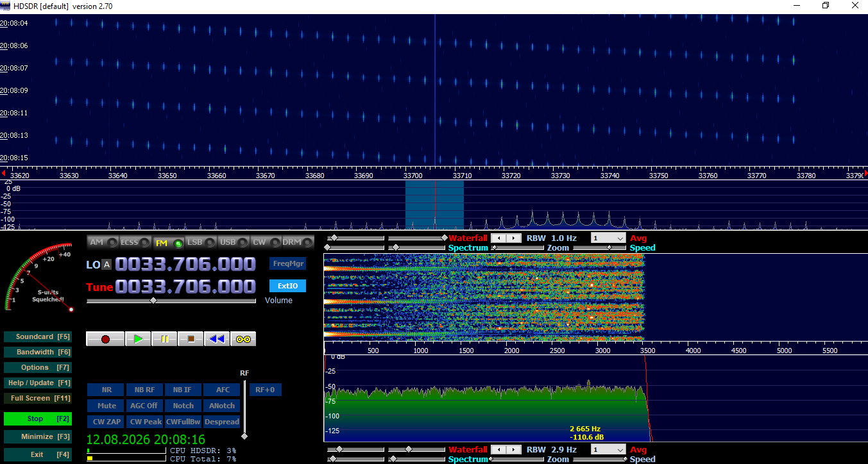Click the 33720 mark on frequency scale

tap(511, 175)
